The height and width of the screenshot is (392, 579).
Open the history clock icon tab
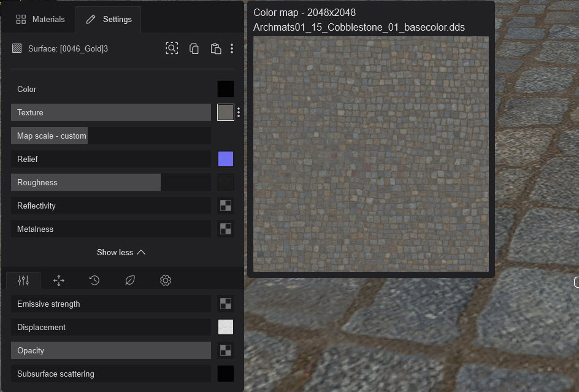pos(94,280)
